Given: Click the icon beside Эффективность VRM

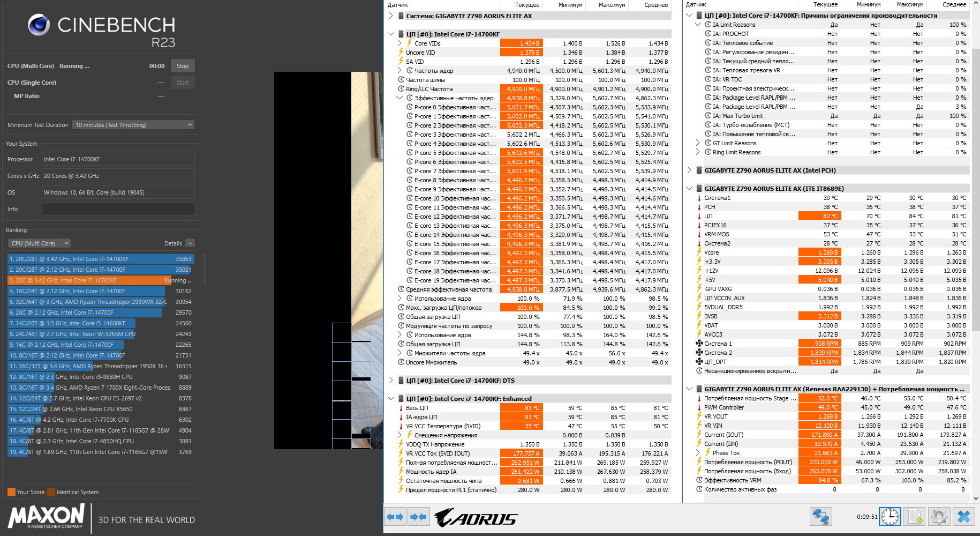Looking at the screenshot, I should 699,480.
